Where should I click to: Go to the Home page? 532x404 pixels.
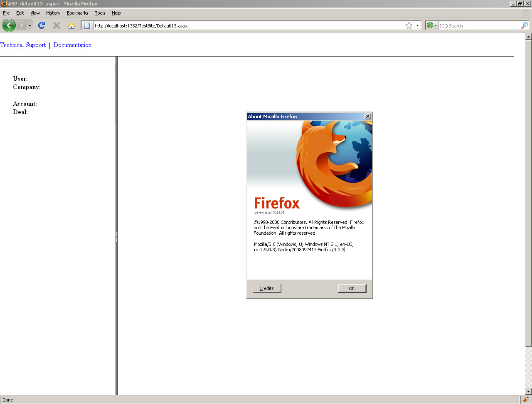tap(71, 25)
